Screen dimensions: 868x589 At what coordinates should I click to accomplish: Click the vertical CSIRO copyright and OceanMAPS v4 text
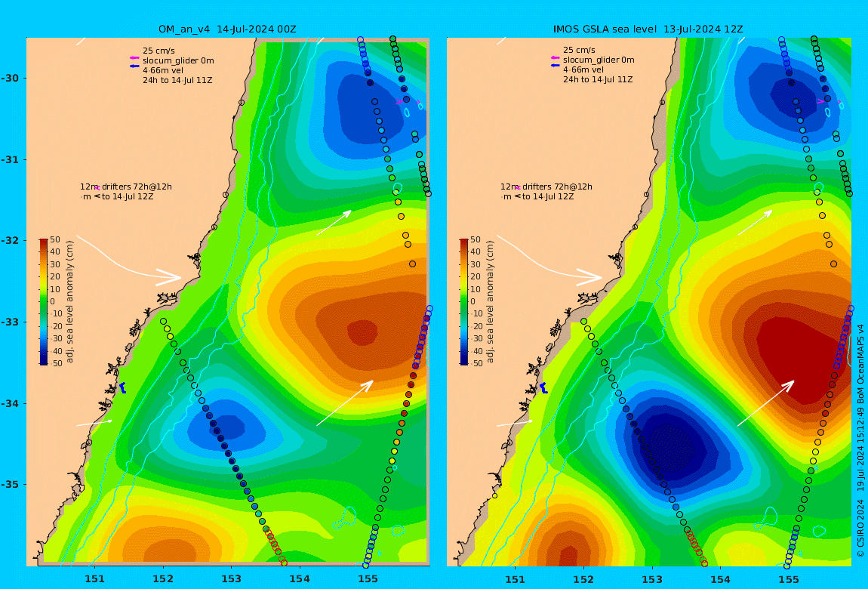[860, 440]
